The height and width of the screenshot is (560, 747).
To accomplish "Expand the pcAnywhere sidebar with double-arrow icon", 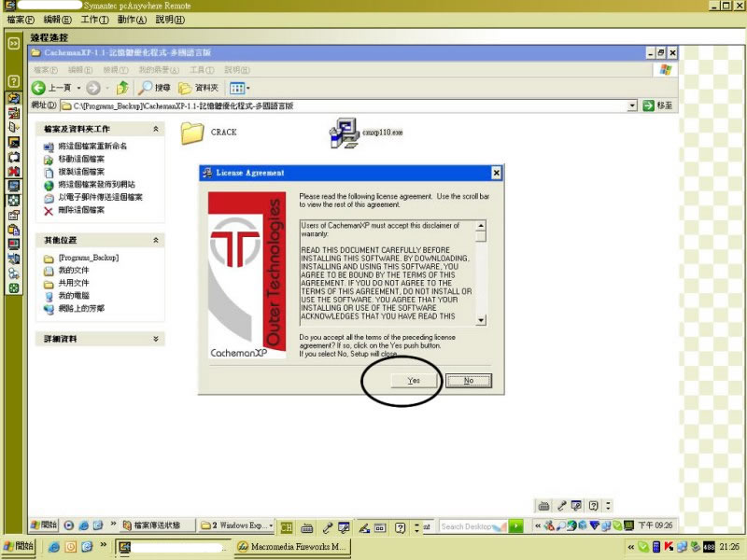I will (x=14, y=43).
